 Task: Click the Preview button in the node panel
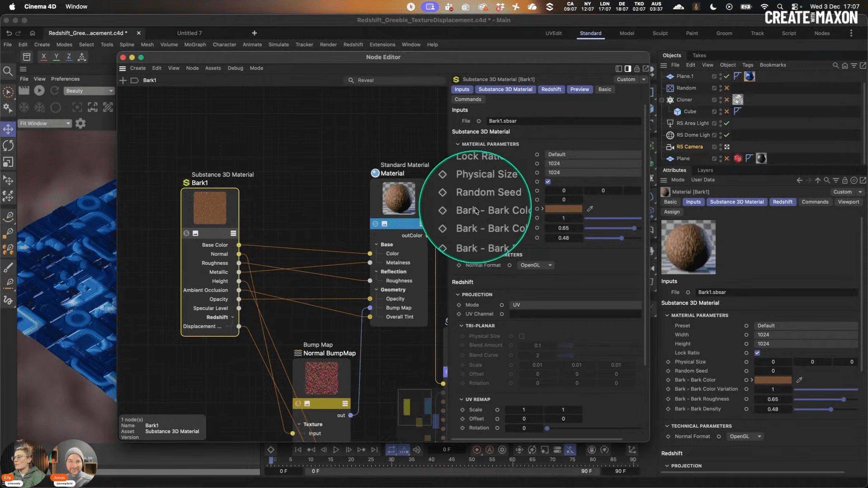[x=580, y=89]
